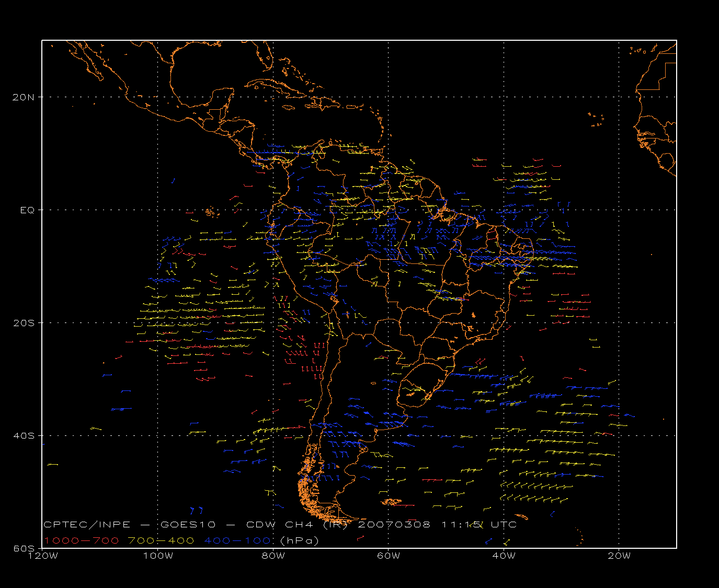This screenshot has height=588, width=719.
Task: Click the GOES10 satellite label
Action: 189,525
